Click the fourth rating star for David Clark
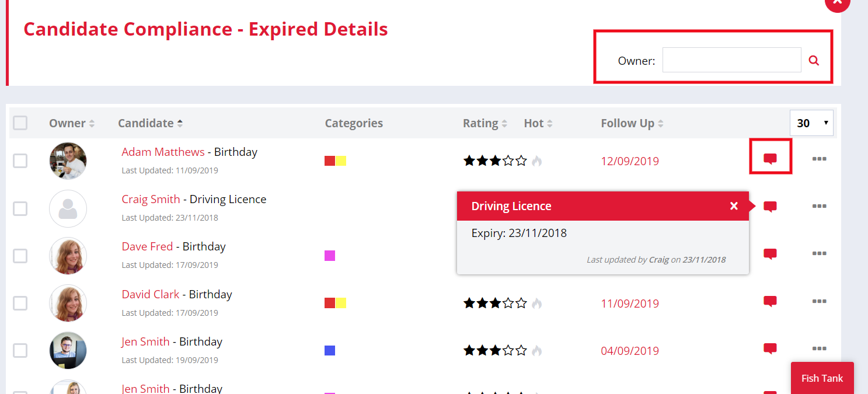Screen dimensions: 868x394 508,303
